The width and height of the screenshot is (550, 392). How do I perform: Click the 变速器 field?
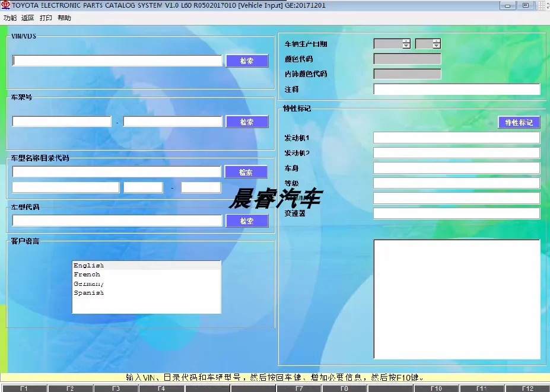(456, 213)
